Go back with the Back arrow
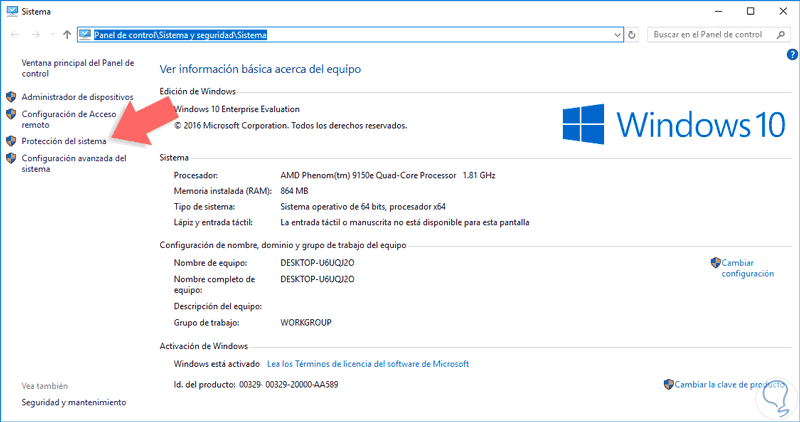 [x=15, y=35]
